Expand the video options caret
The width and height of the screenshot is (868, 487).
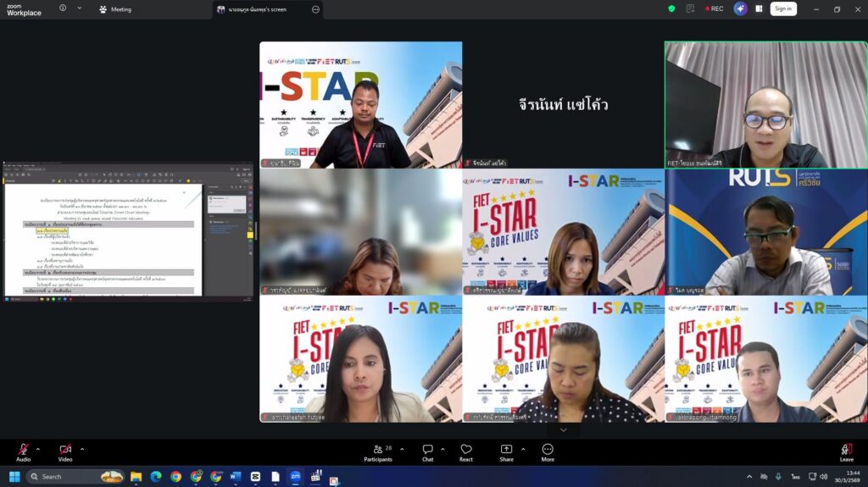[82, 449]
